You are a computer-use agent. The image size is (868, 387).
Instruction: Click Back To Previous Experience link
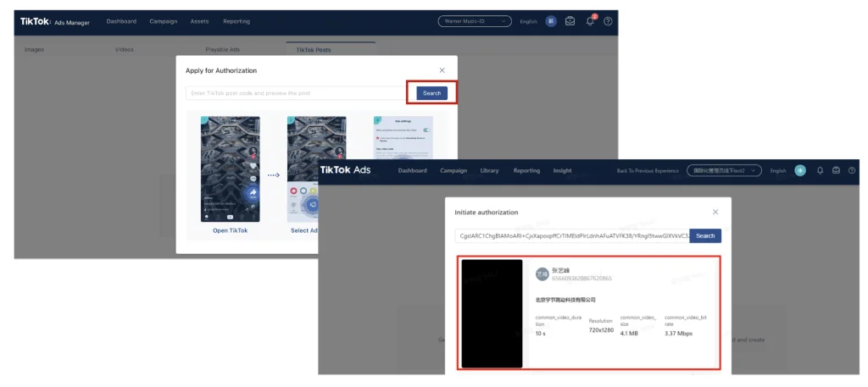tap(648, 171)
